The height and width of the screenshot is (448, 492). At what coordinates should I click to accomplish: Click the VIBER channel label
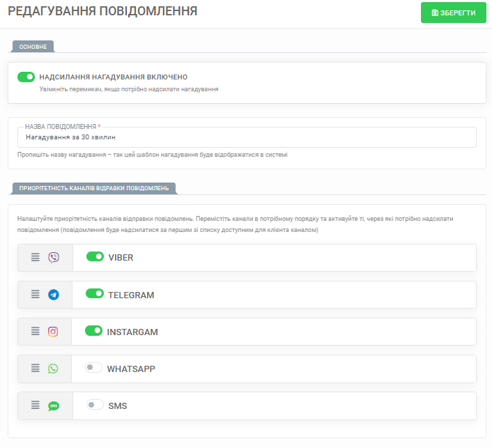(x=121, y=258)
